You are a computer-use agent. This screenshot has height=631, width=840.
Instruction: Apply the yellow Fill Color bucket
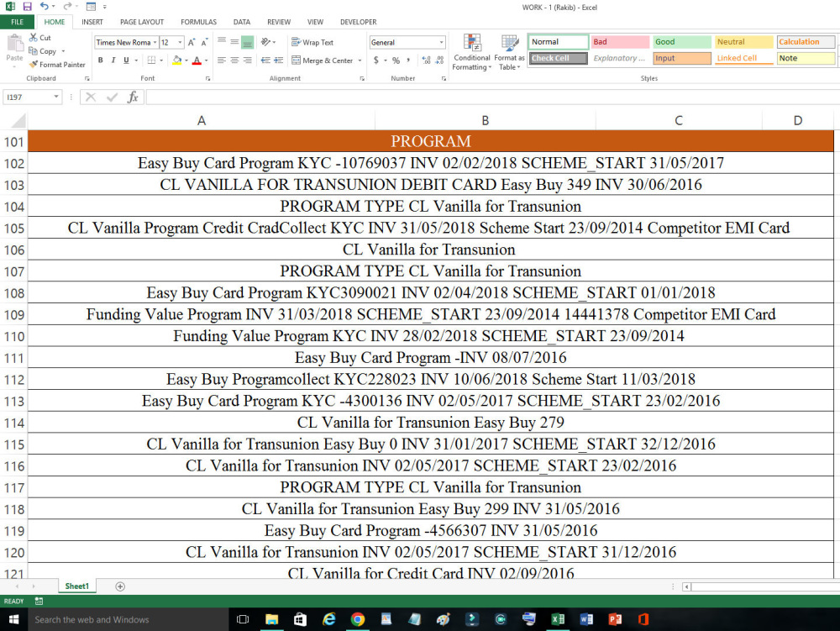177,60
